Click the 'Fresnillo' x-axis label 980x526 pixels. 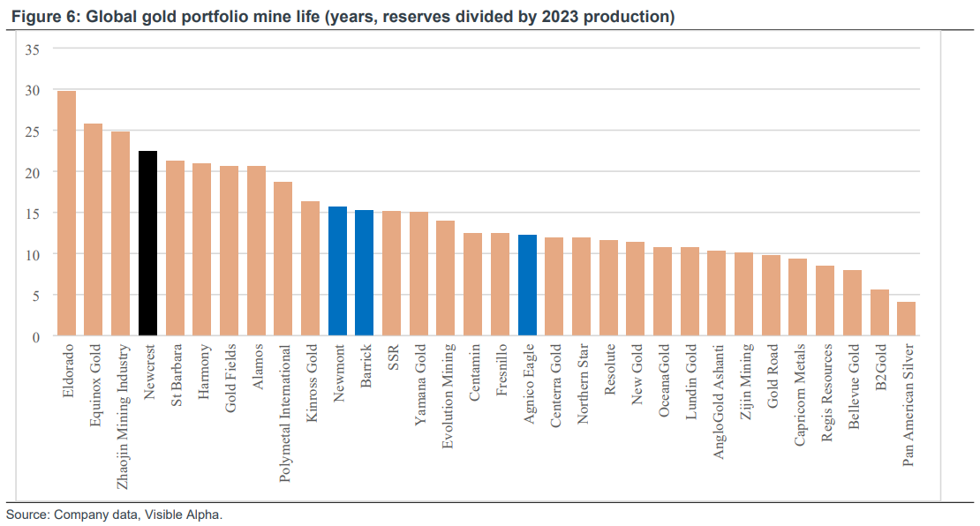[x=501, y=370]
